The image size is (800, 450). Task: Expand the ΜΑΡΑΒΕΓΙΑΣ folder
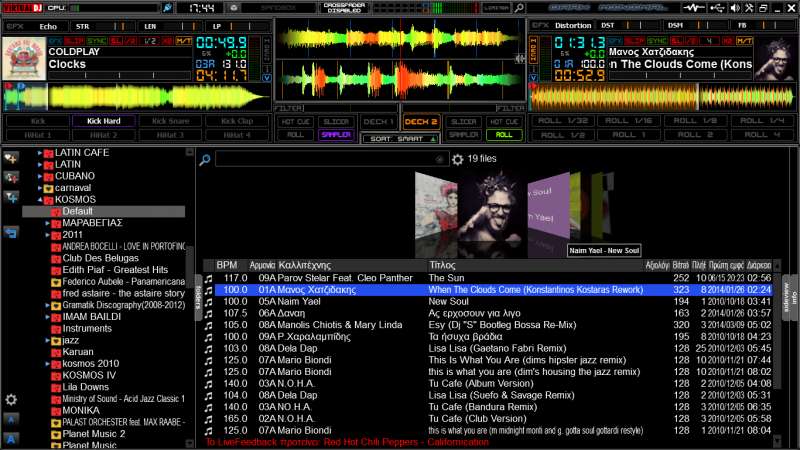pos(47,223)
